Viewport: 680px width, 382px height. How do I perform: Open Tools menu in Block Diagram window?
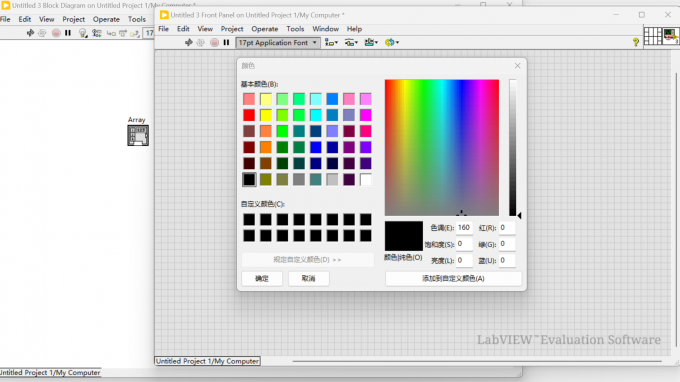pyautogui.click(x=137, y=19)
